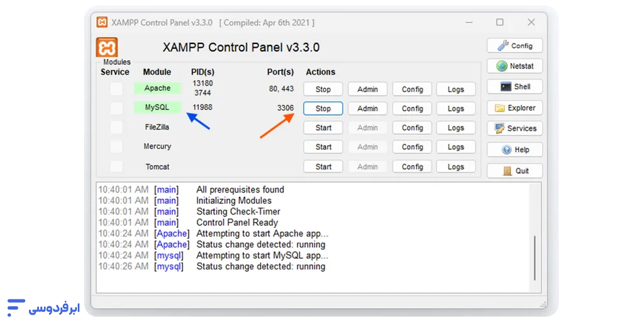
Task: Open Config with the wrench icon
Action: 514,45
